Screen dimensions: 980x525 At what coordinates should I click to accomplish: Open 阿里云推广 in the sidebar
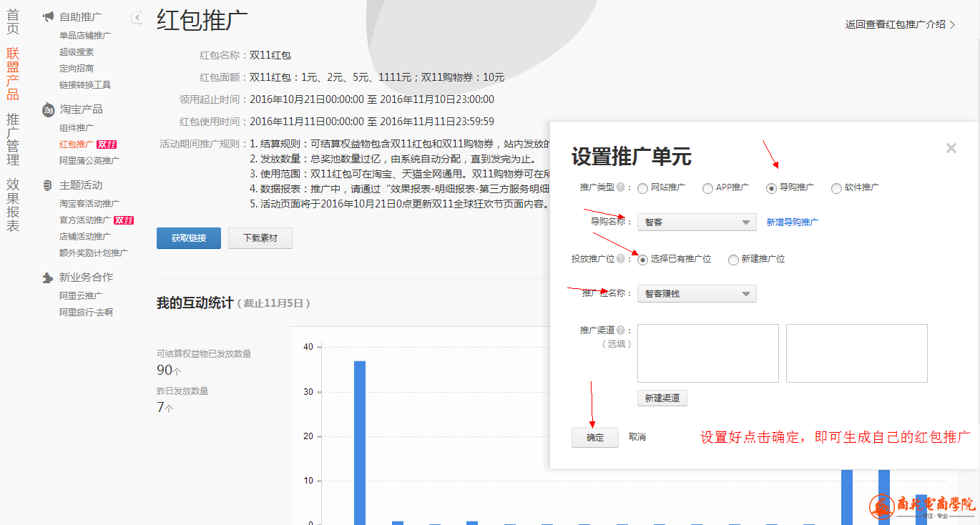(81, 295)
